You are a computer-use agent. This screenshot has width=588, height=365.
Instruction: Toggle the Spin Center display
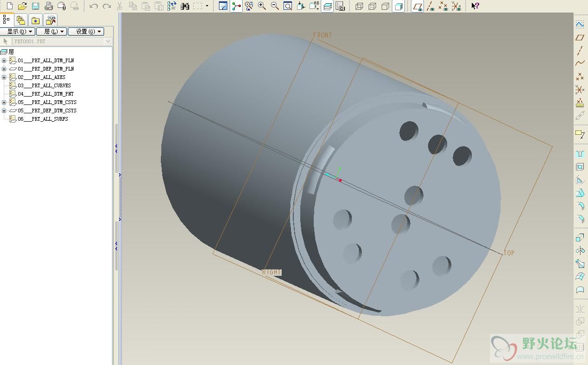tap(236, 6)
